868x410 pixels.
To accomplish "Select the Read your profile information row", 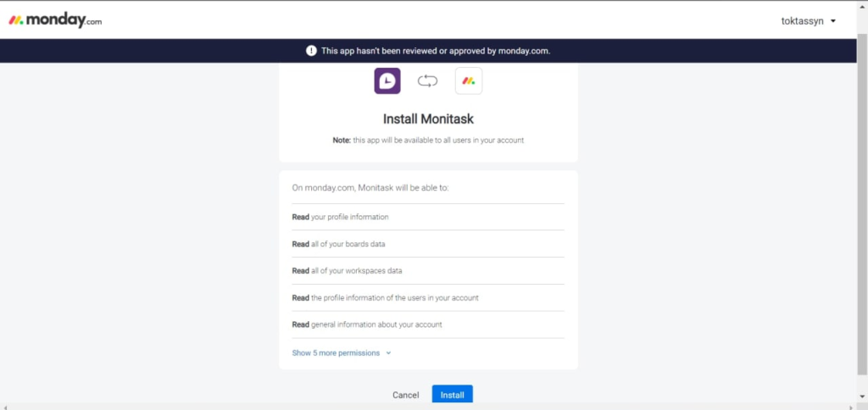I will click(x=340, y=217).
